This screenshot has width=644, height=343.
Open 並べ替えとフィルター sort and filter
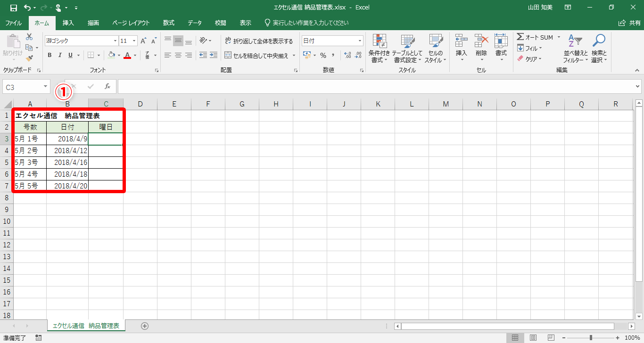point(576,49)
